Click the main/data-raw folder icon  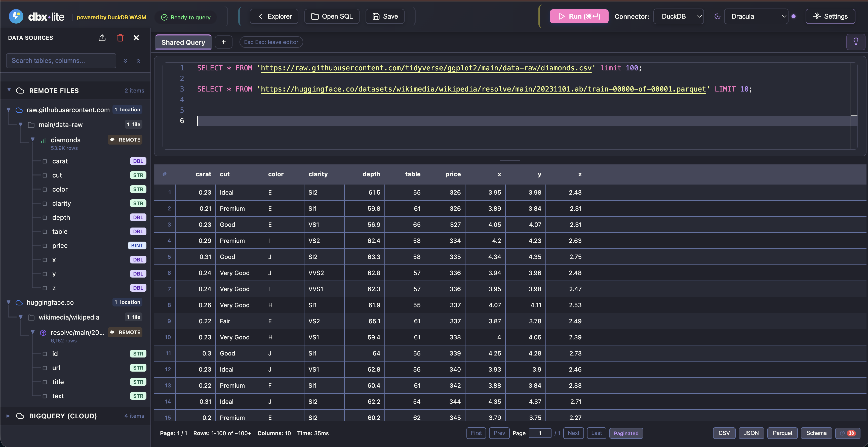coord(31,125)
